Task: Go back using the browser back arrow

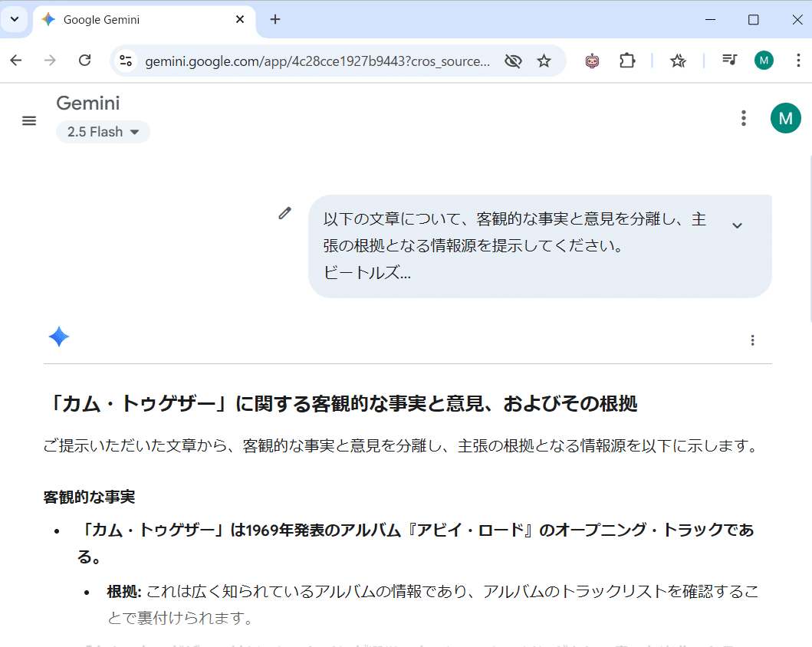Action: point(15,60)
